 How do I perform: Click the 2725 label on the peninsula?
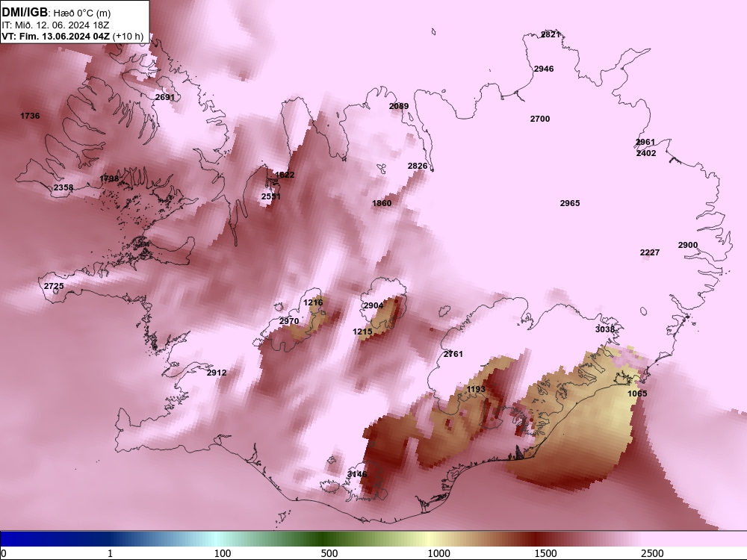pos(54,286)
